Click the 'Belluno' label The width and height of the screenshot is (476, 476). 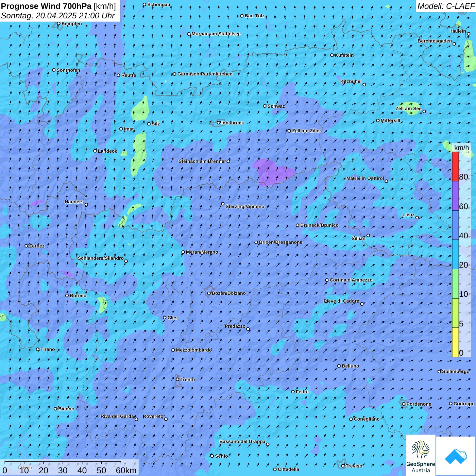pyautogui.click(x=350, y=366)
